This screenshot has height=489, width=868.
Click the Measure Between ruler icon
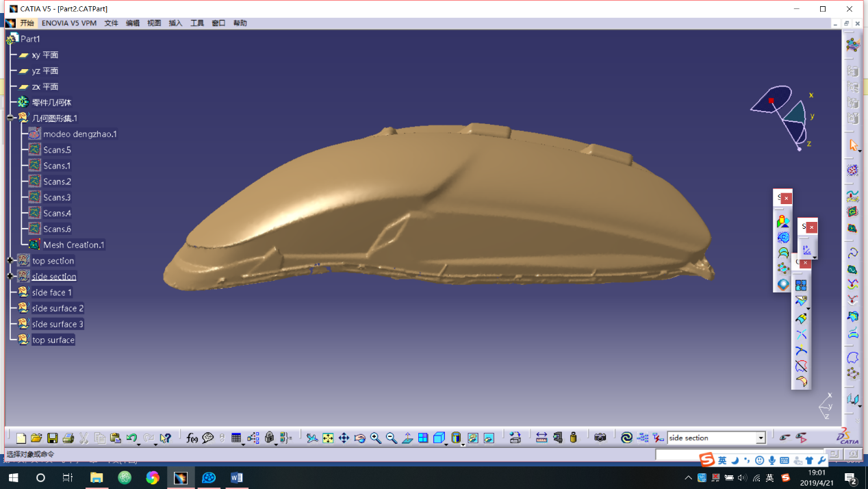point(541,438)
